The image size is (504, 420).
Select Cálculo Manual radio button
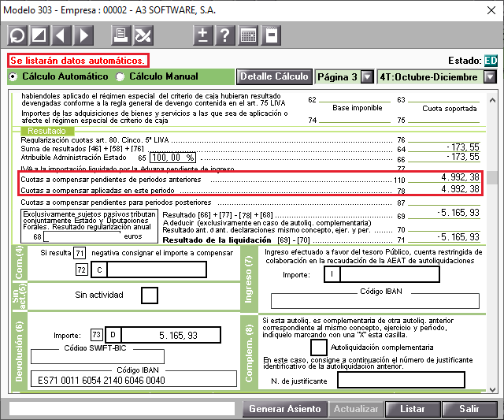120,77
